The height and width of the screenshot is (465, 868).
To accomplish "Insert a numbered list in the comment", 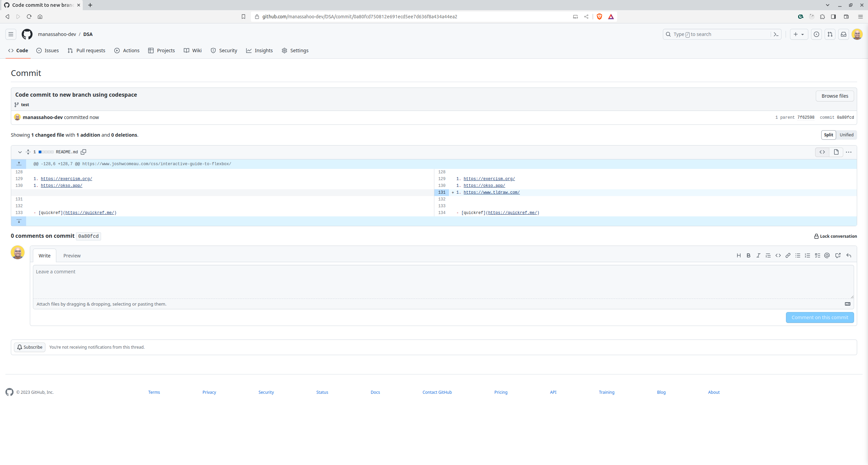I will click(807, 255).
